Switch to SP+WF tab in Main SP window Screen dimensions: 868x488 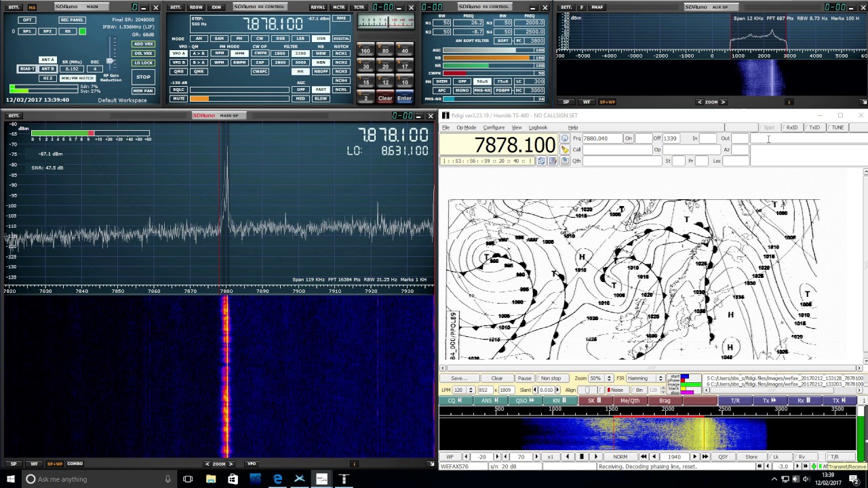click(x=54, y=464)
